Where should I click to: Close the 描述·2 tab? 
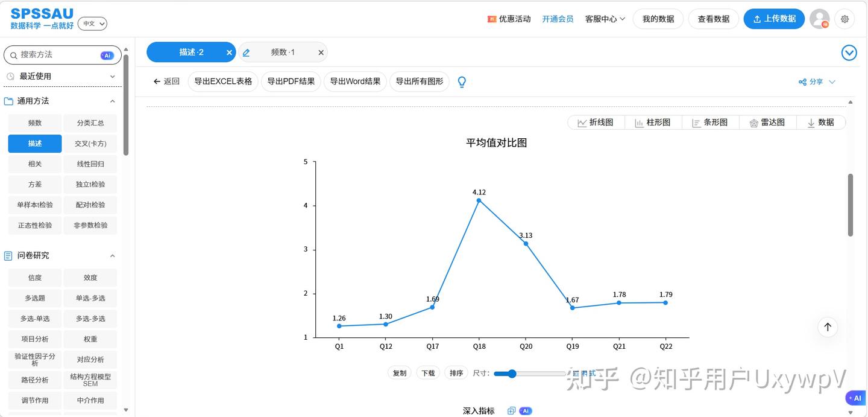click(x=229, y=53)
